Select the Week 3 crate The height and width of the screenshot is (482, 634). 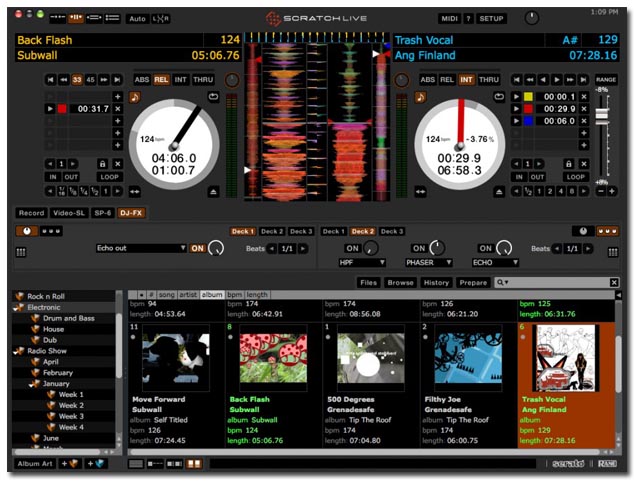71,416
